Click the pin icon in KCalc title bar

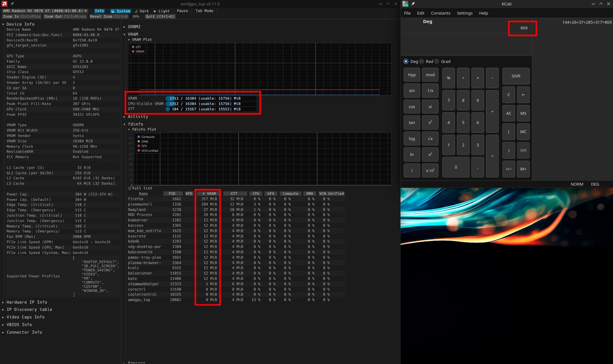pos(413,4)
